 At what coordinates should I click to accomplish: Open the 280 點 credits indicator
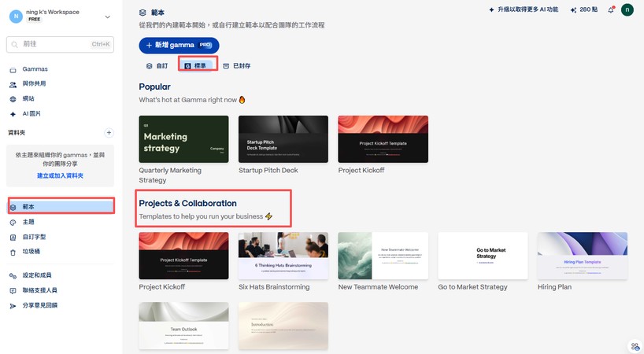coord(583,9)
